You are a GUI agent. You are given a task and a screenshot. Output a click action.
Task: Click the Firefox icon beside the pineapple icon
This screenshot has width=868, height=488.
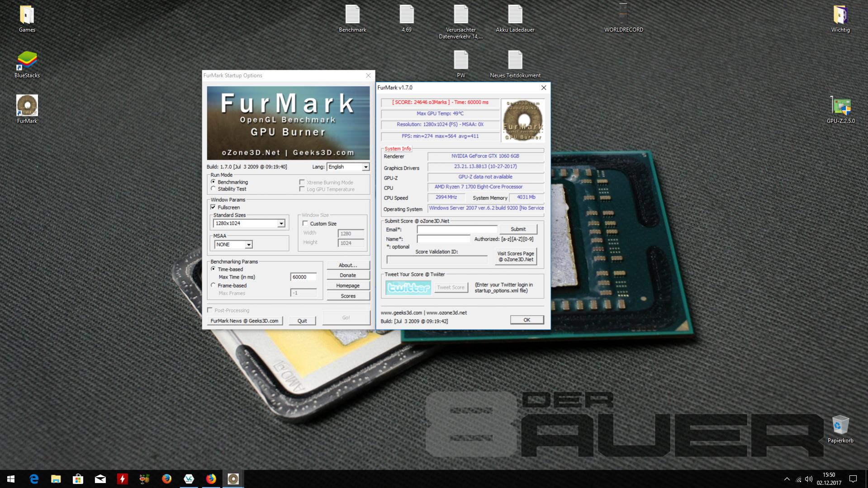point(167,479)
